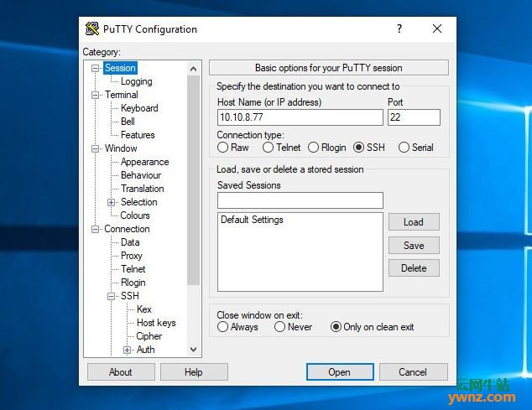
Task: Open the Rlogin category in the tree
Action: [133, 283]
